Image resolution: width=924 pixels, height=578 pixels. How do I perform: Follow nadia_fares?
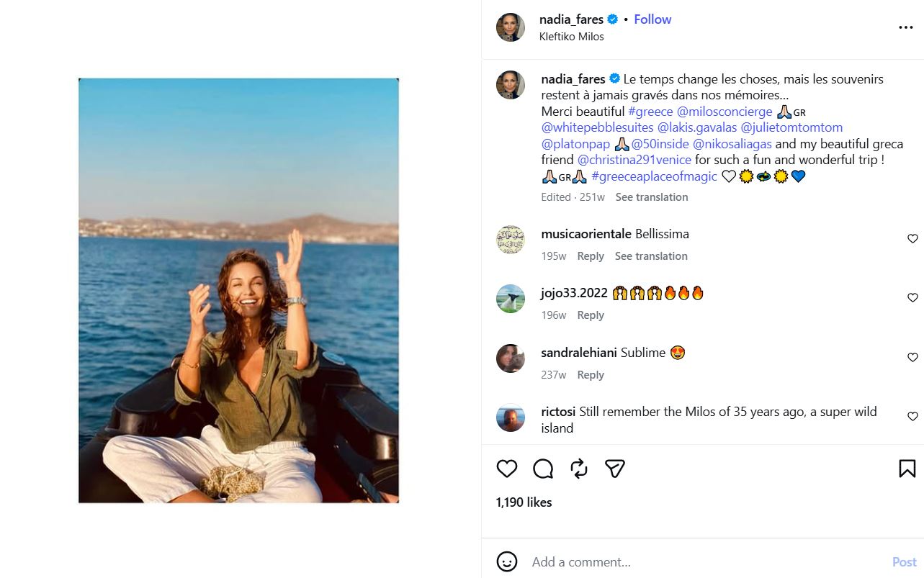(652, 19)
